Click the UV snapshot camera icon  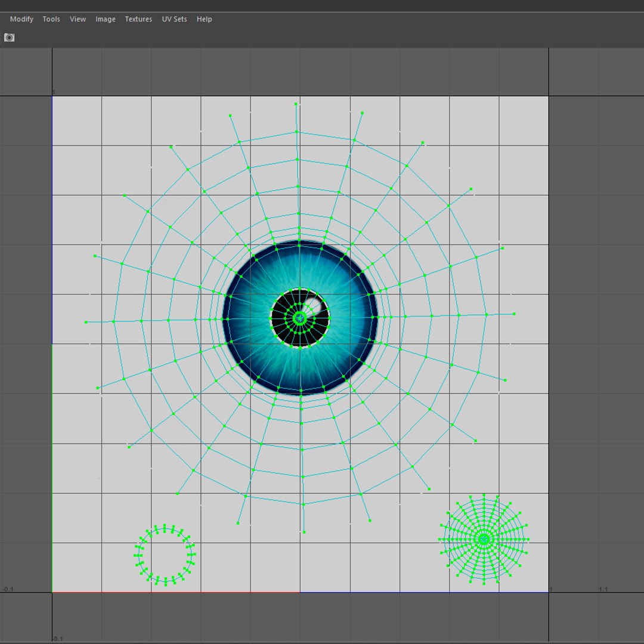[x=10, y=38]
